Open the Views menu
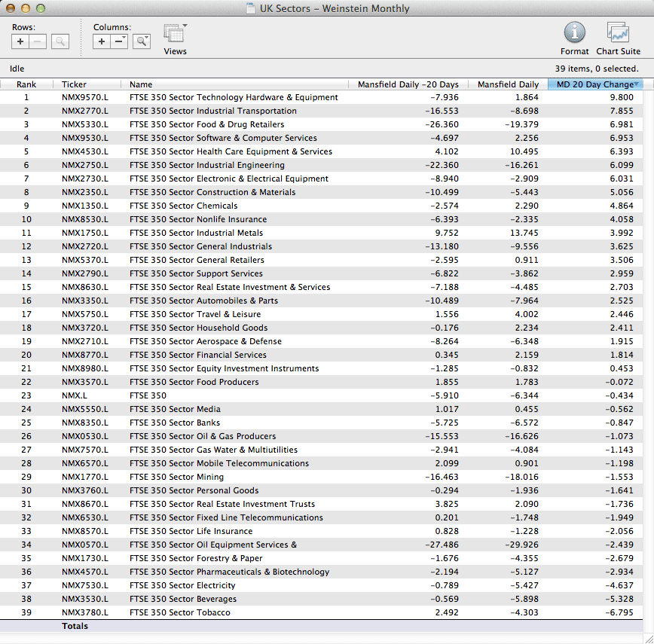The width and height of the screenshot is (654, 644). click(175, 36)
